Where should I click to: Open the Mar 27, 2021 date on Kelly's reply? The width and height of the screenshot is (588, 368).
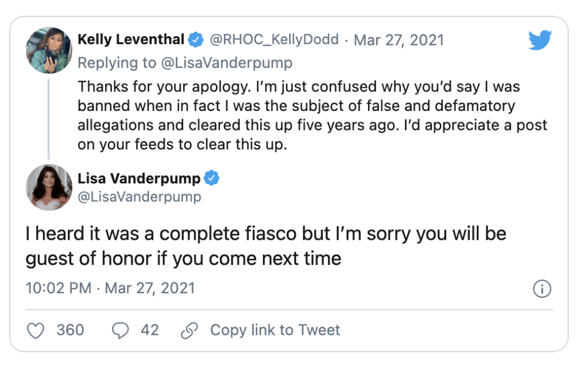pyautogui.click(x=399, y=40)
